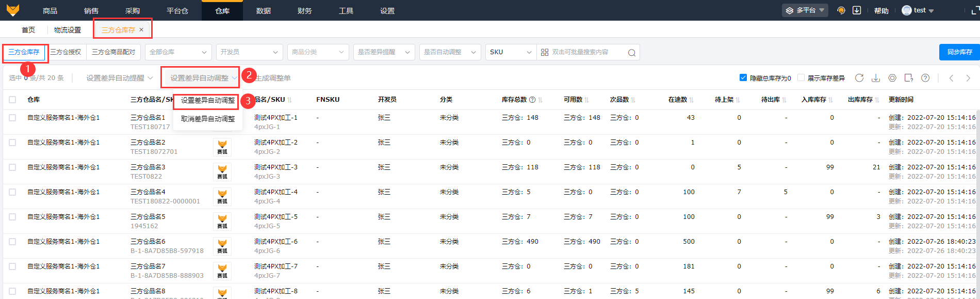Open the 数据 top menu
Viewport: 980px width, 299px height.
(x=264, y=10)
